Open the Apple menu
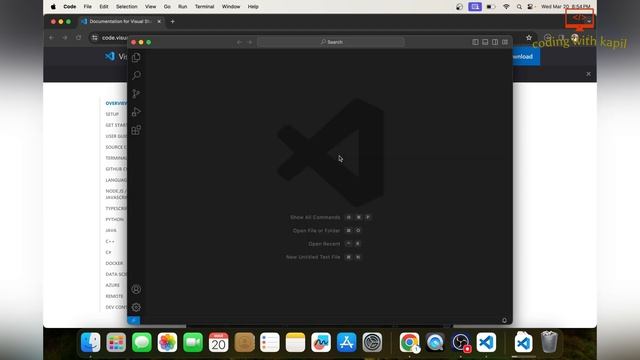The image size is (640, 360). (x=53, y=7)
